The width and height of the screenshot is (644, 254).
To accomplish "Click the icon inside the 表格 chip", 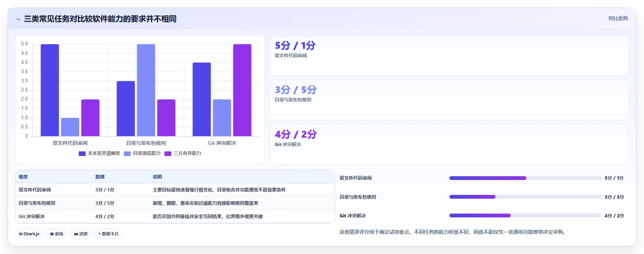I will click(52, 234).
